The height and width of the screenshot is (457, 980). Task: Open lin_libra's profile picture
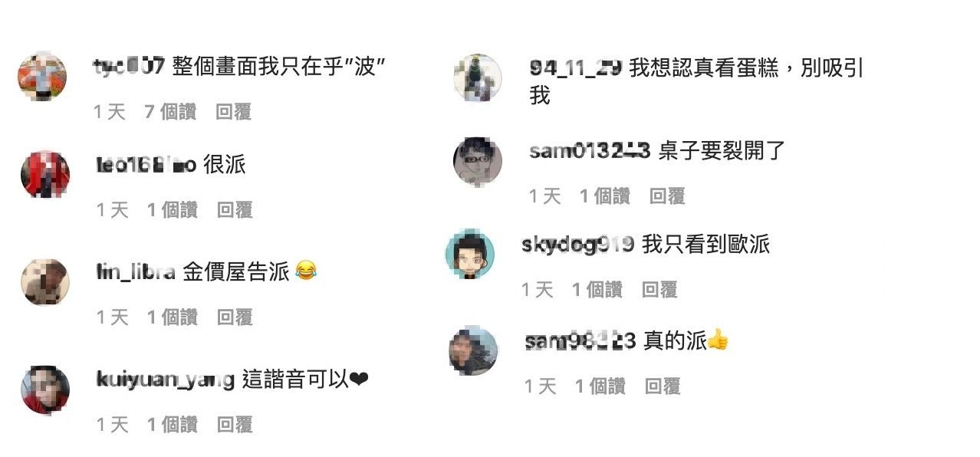coord(45,282)
